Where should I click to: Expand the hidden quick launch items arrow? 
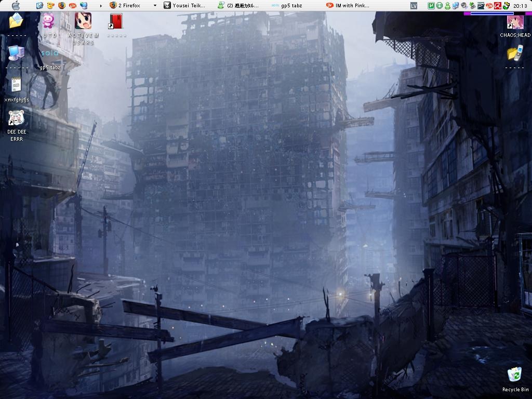click(101, 6)
